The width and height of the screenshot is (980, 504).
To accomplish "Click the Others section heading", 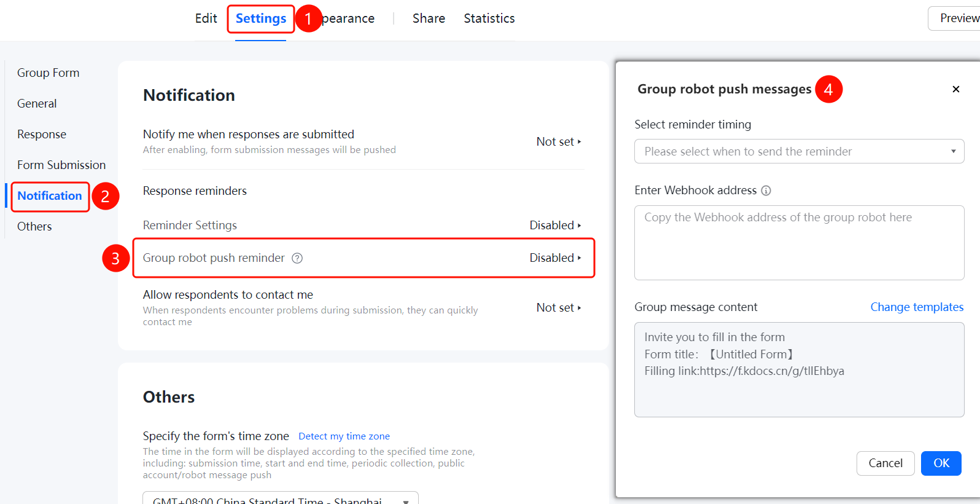I will click(169, 397).
